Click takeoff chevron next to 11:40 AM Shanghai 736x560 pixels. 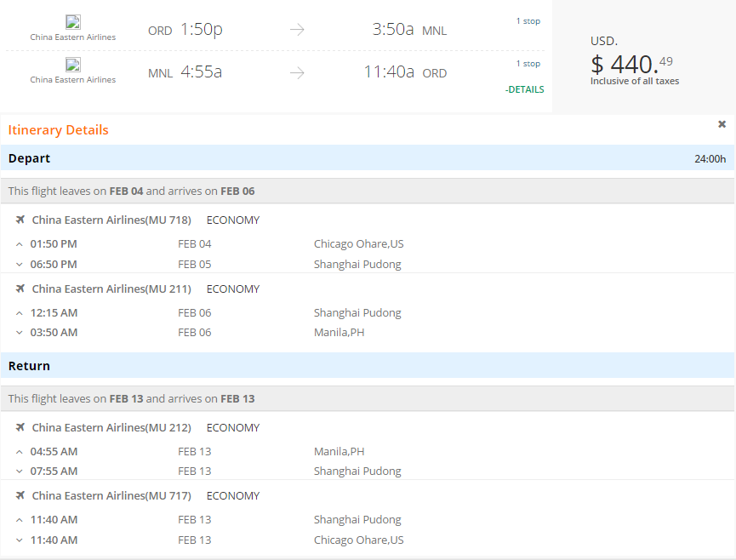pos(20,520)
